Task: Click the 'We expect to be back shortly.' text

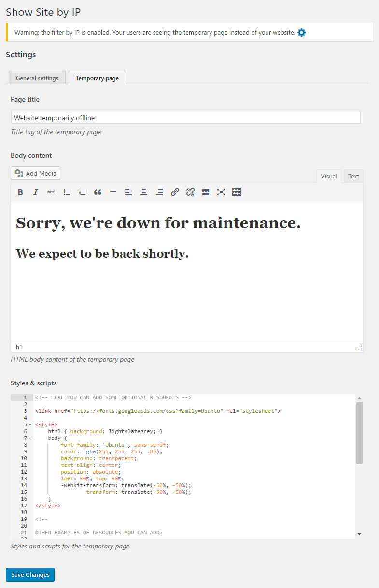Action: click(102, 253)
